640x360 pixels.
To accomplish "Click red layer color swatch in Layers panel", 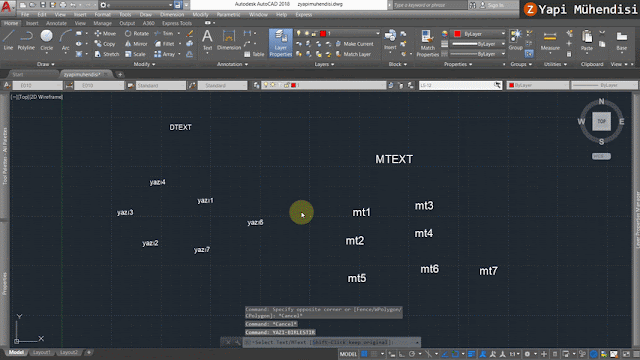I will coord(323,33).
